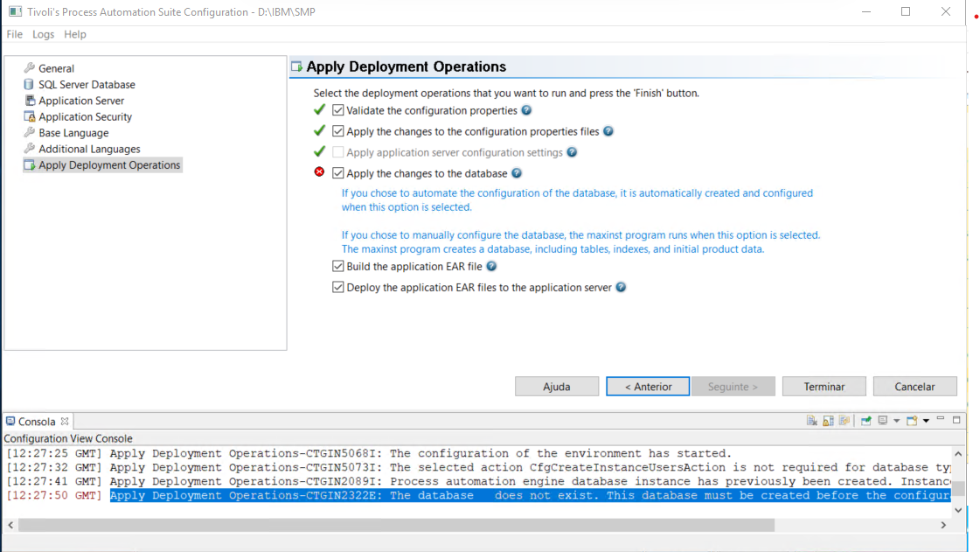The width and height of the screenshot is (980, 552).
Task: Click the Additional Languages wrench icon
Action: (x=30, y=148)
